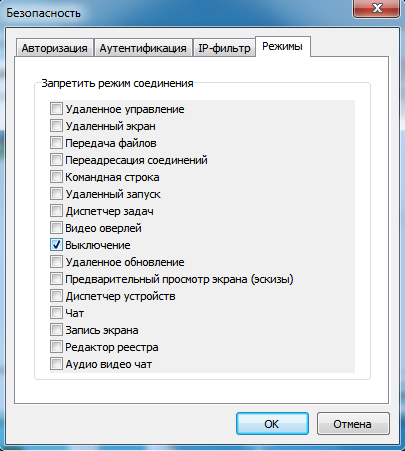Tick the Диспетчер устройств checkbox
Image resolution: width=405 pixels, height=451 pixels.
coord(56,296)
